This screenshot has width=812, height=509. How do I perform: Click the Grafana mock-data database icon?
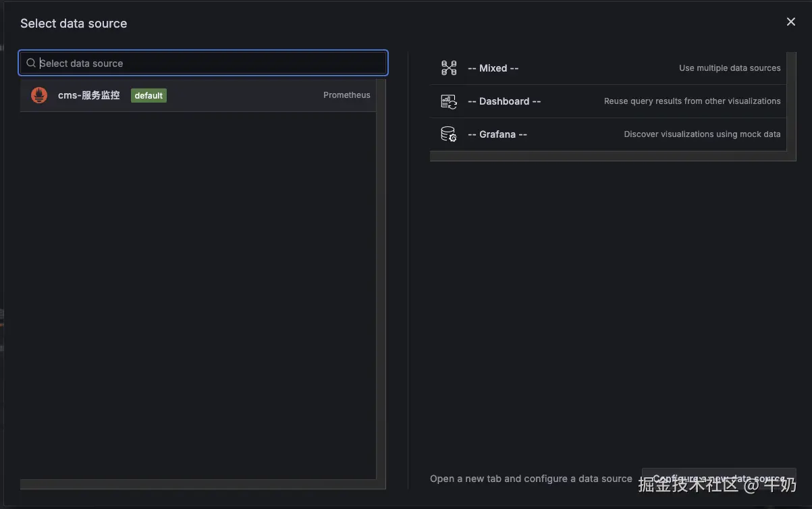(x=448, y=133)
